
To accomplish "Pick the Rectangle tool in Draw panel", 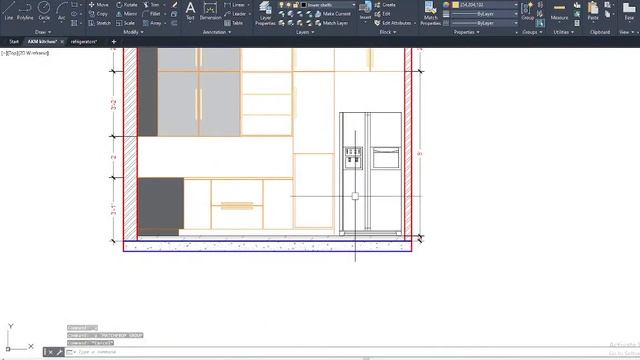I will pyautogui.click(x=74, y=5).
